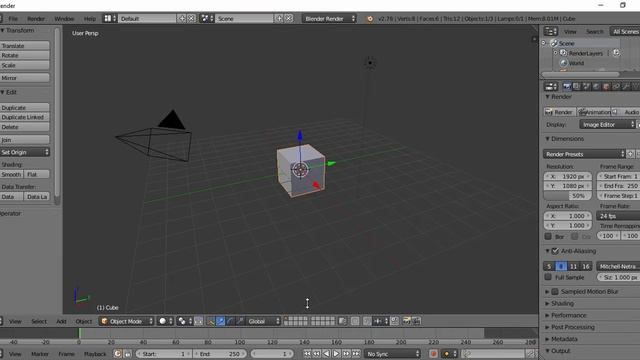Toggle the Anti-Aliasing checkbox

coord(555,251)
